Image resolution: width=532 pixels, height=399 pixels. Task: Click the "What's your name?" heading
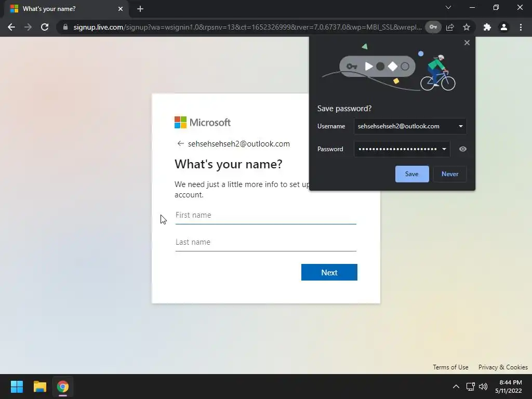(229, 164)
